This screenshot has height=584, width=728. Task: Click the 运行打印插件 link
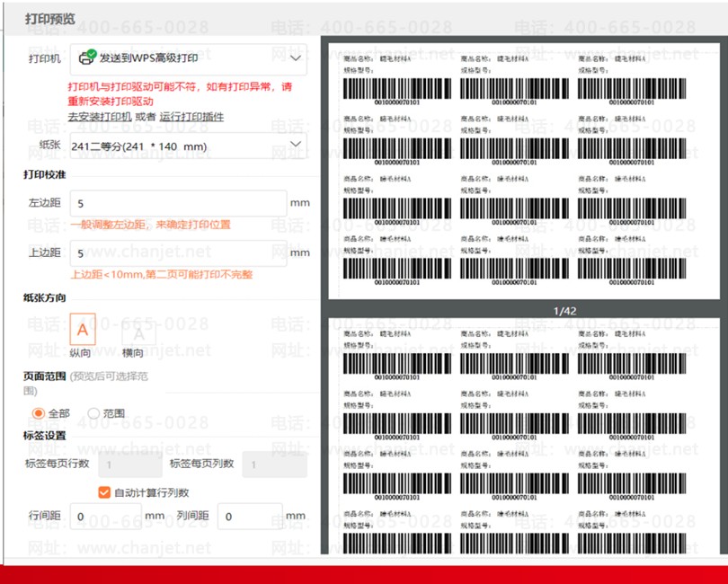pyautogui.click(x=192, y=117)
